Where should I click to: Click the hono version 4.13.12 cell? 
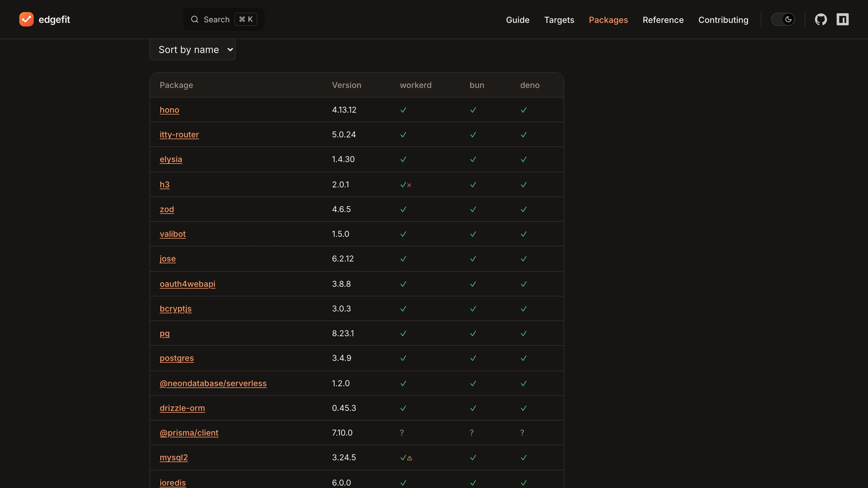click(344, 110)
